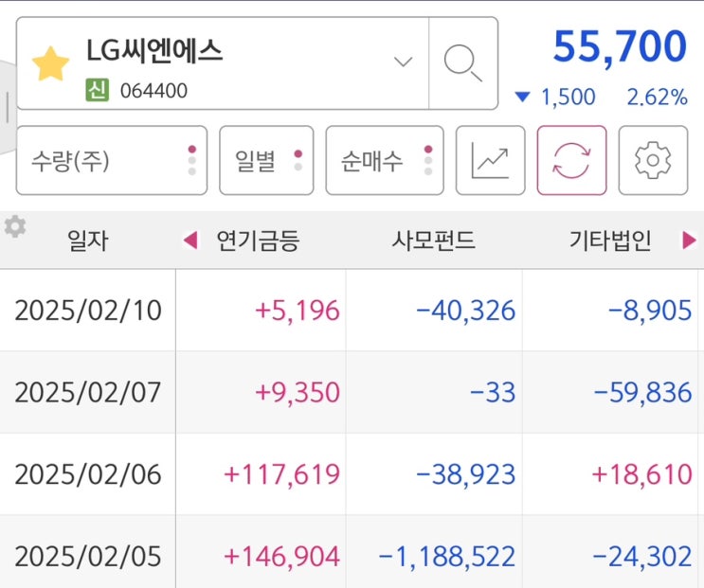704x588 pixels.
Task: Click the current price 55,700
Action: [620, 46]
